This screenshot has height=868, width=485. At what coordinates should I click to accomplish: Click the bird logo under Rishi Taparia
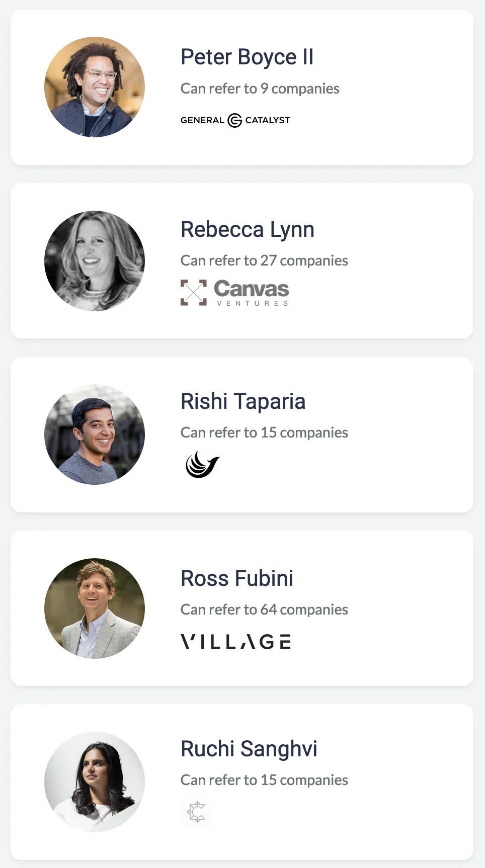pos(202,463)
